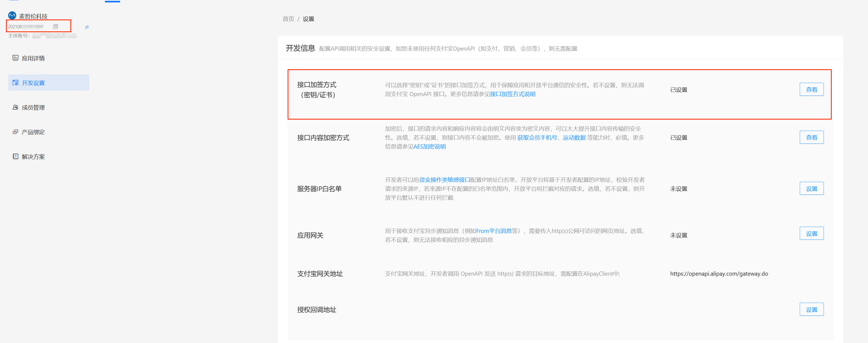Open the AES加密说明 link
868x343 pixels.
tap(429, 146)
